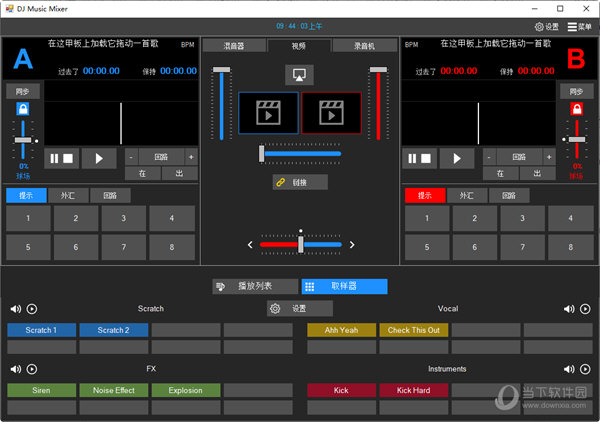Set deck A loop in point (在)
The width and height of the screenshot is (600, 422).
pyautogui.click(x=142, y=173)
